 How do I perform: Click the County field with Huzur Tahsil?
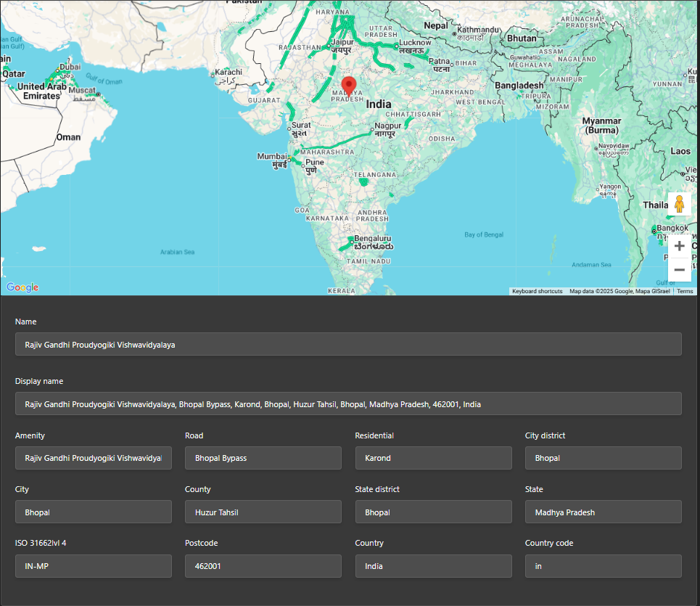(263, 512)
